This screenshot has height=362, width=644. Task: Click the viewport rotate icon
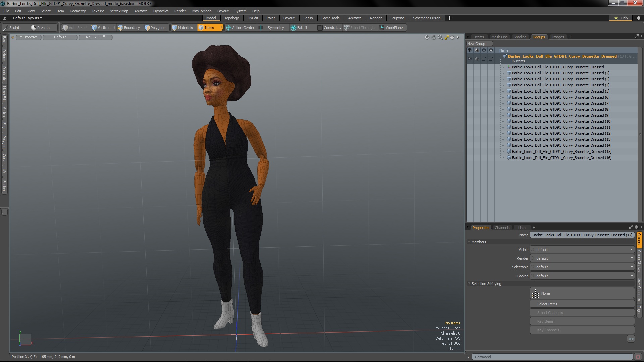click(433, 37)
